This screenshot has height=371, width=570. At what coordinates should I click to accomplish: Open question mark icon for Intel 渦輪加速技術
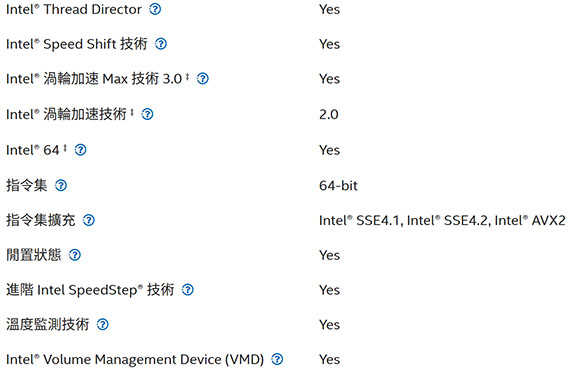coord(147,114)
